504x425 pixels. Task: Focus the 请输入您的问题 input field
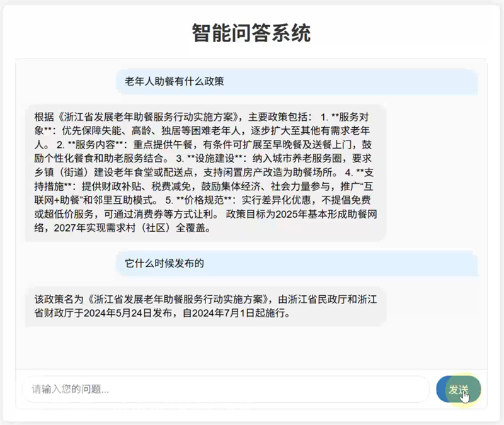[x=226, y=389]
